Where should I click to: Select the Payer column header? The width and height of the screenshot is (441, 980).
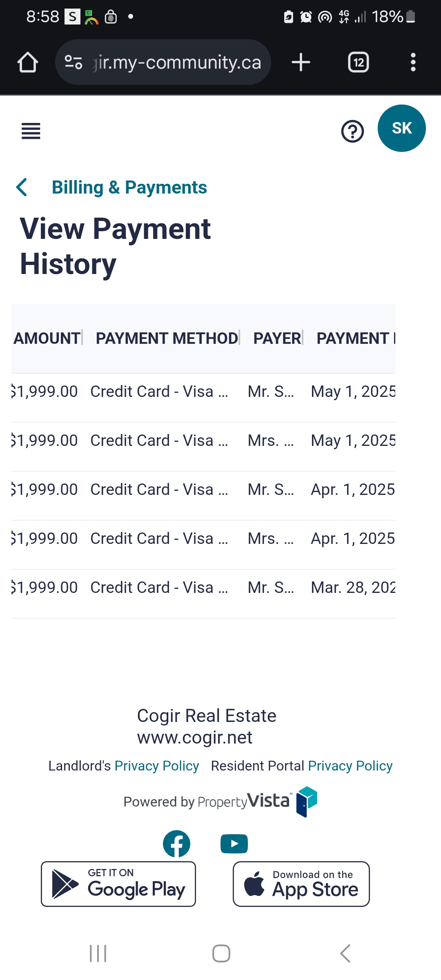[x=277, y=338]
